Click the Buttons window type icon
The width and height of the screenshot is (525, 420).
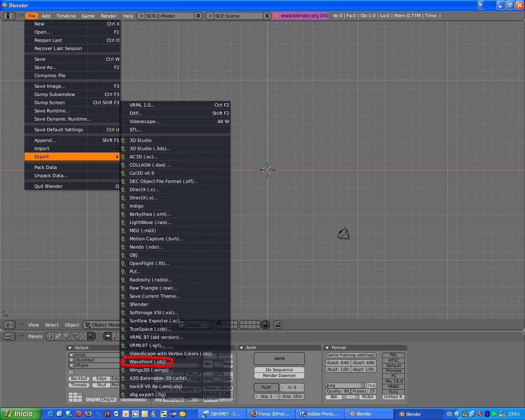click(x=9, y=336)
